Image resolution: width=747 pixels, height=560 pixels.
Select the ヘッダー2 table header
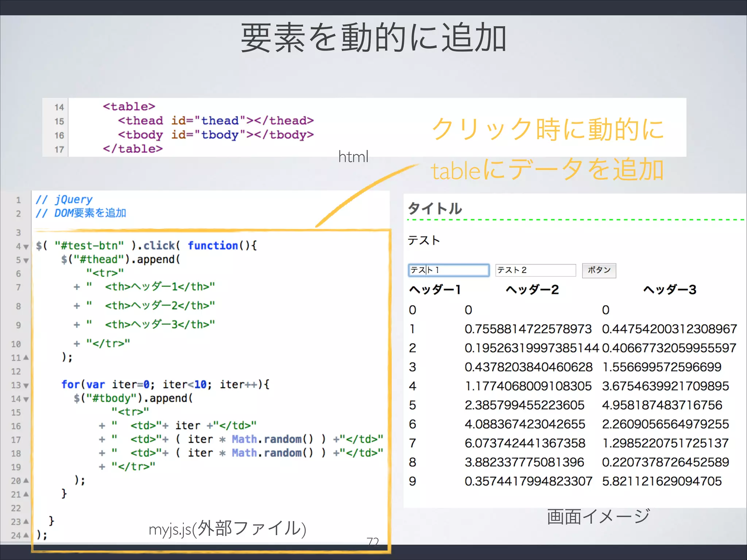[533, 290]
